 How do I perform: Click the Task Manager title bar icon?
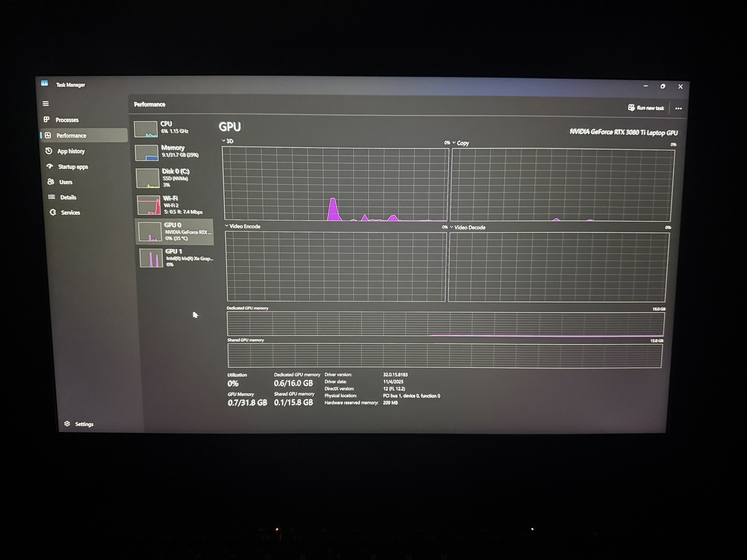[x=44, y=83]
